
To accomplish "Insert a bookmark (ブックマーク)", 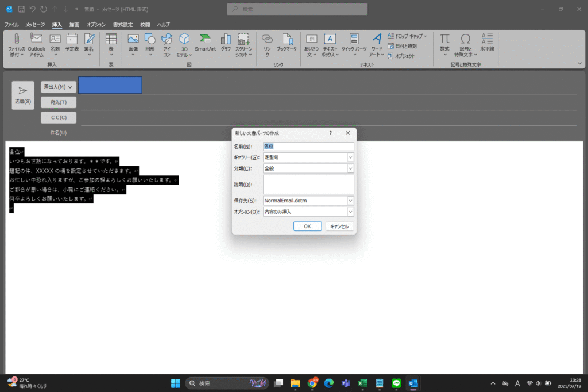I will coord(287,43).
